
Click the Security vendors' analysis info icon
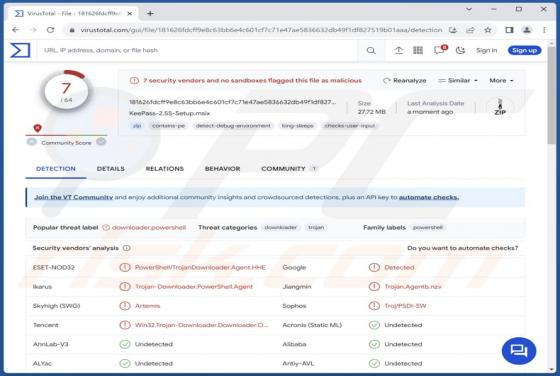click(127, 248)
